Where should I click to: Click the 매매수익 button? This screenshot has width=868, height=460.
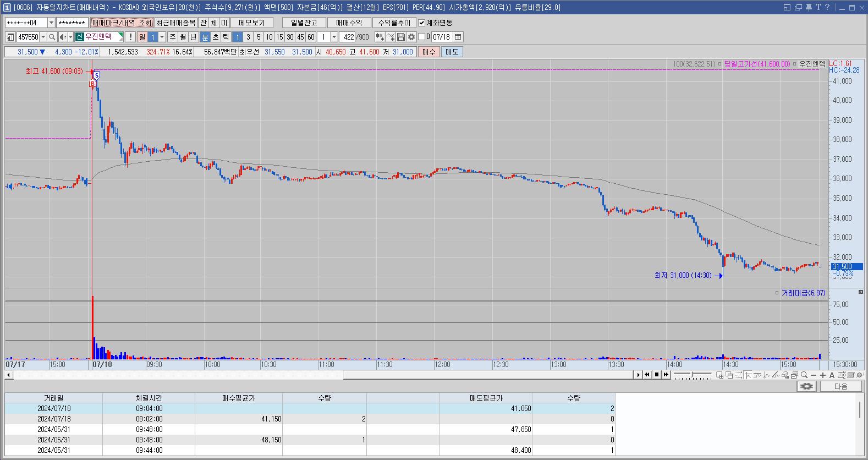pos(349,23)
